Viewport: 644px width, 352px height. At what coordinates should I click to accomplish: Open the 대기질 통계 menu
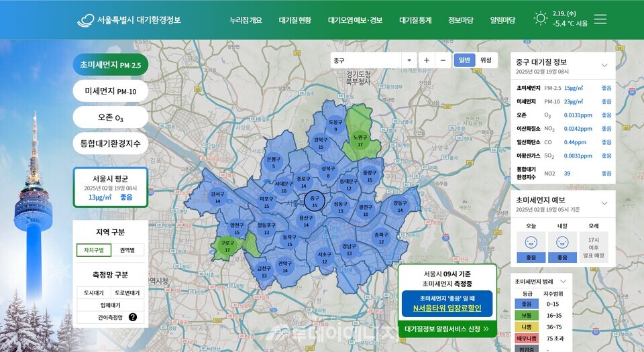coord(415,20)
